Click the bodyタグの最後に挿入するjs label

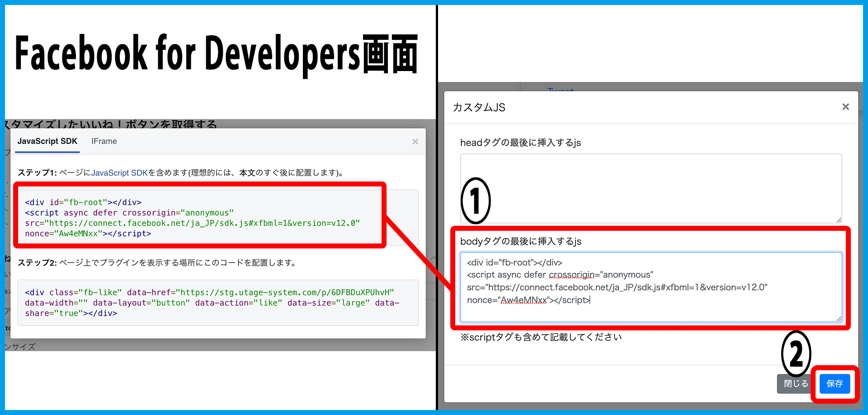(x=521, y=241)
